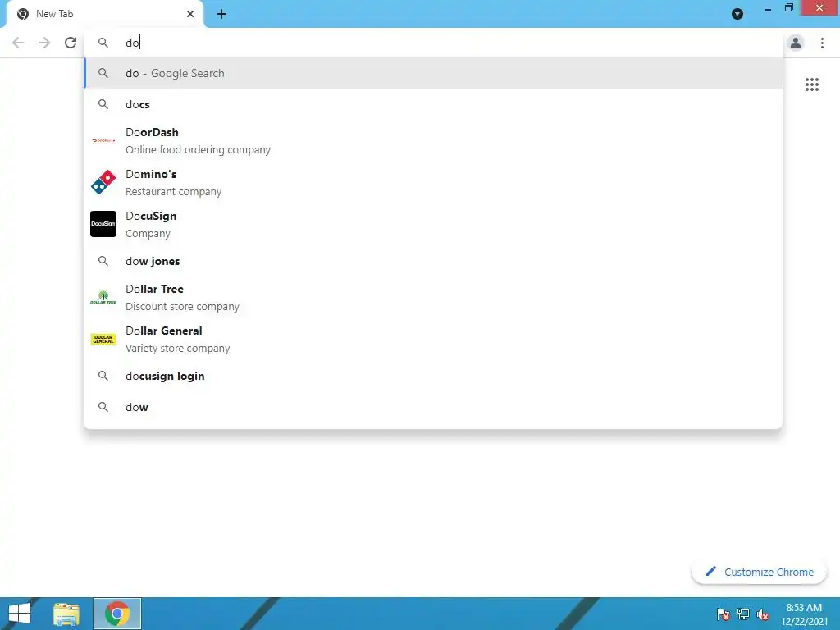This screenshot has width=840, height=630.
Task: Click 'Variety store company' description text
Action: (x=178, y=348)
